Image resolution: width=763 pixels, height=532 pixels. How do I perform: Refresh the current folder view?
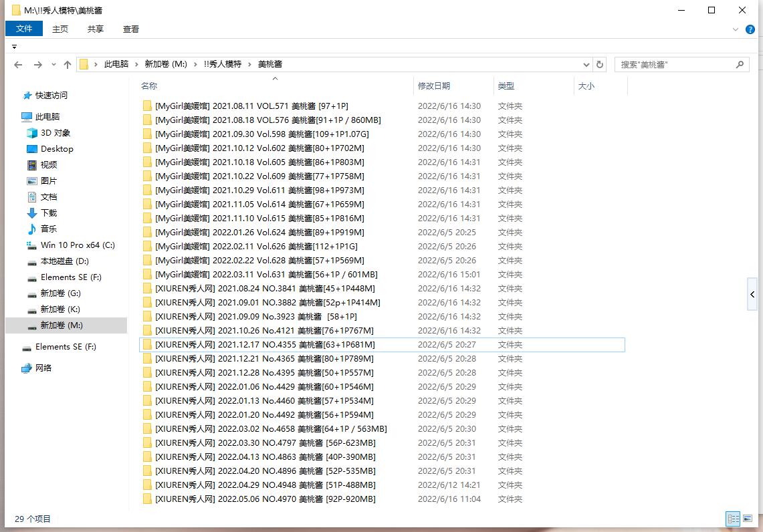pos(599,64)
